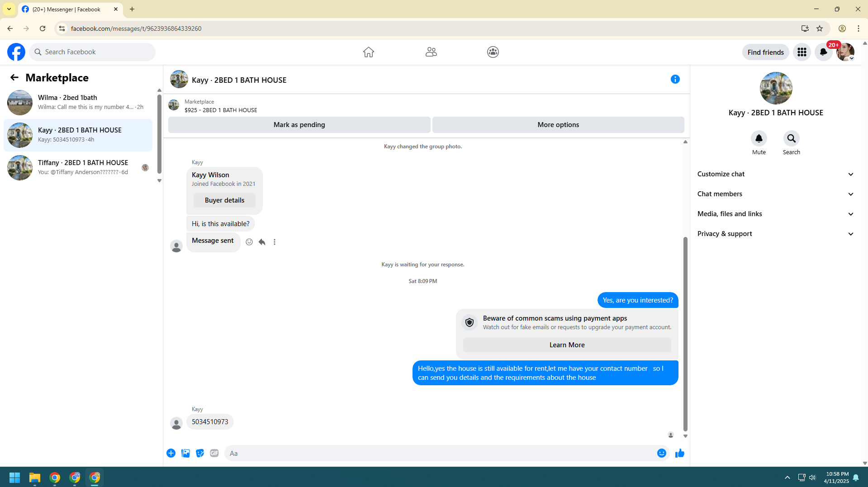Click Learn More about payment scams
Screen dimensions: 868x487
[x=567, y=345]
